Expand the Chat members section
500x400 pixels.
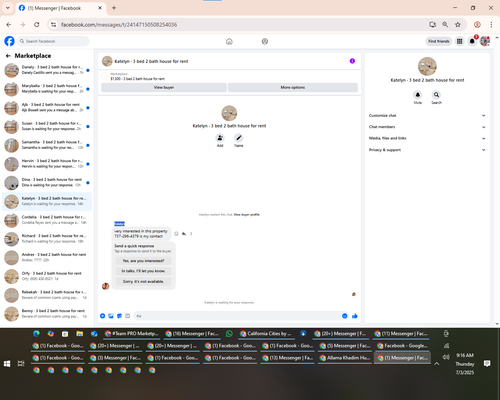[427, 127]
